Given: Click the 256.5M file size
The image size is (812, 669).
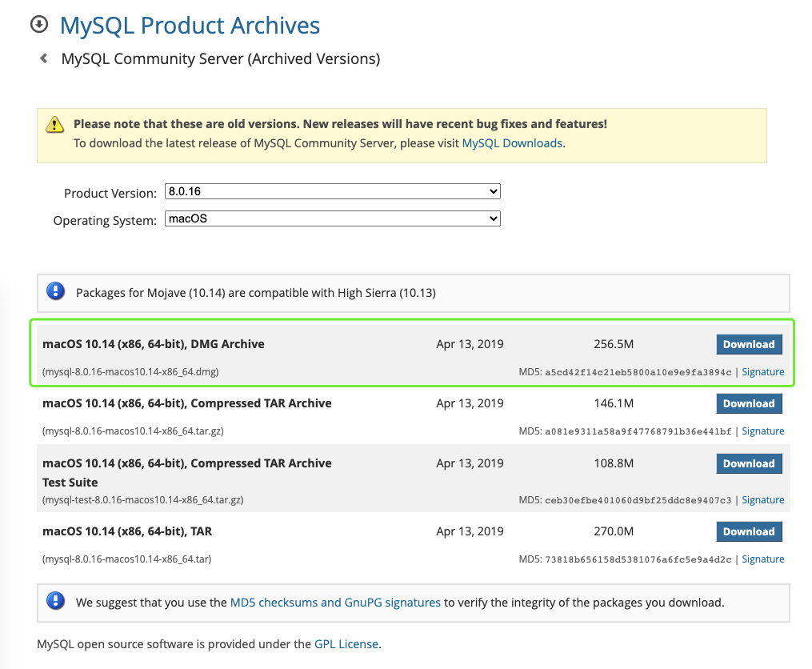Looking at the screenshot, I should coord(614,344).
